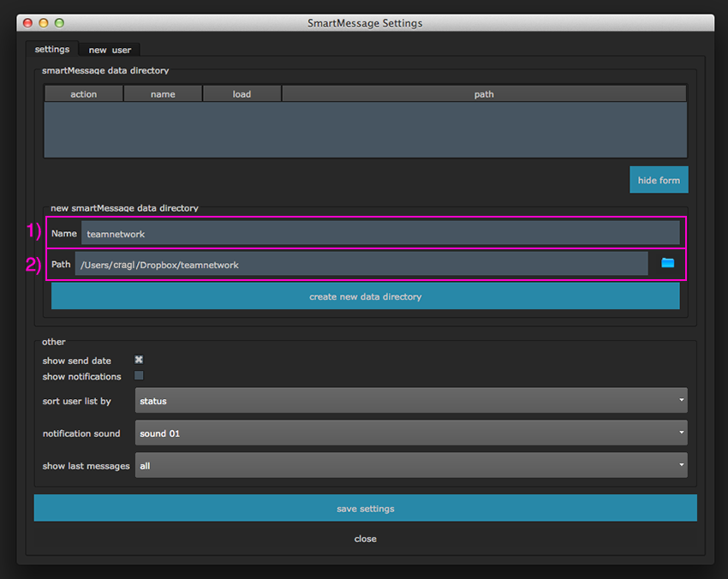Viewport: 728px width, 579px height.
Task: Click the green zoom window button
Action: click(58, 22)
